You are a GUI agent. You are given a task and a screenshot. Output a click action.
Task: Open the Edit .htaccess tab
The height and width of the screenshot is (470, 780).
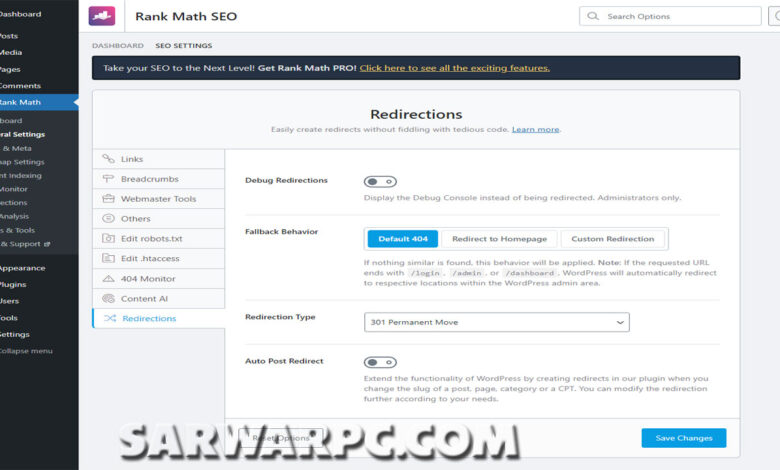[x=159, y=258]
